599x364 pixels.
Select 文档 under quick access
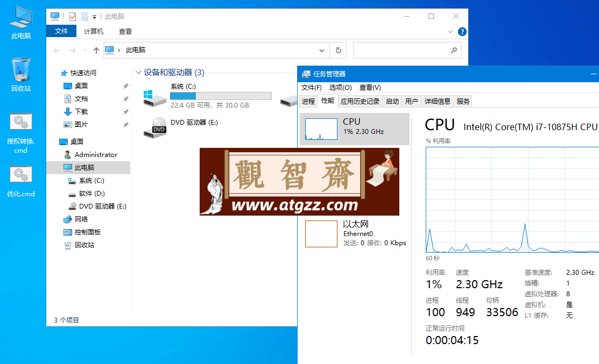81,99
